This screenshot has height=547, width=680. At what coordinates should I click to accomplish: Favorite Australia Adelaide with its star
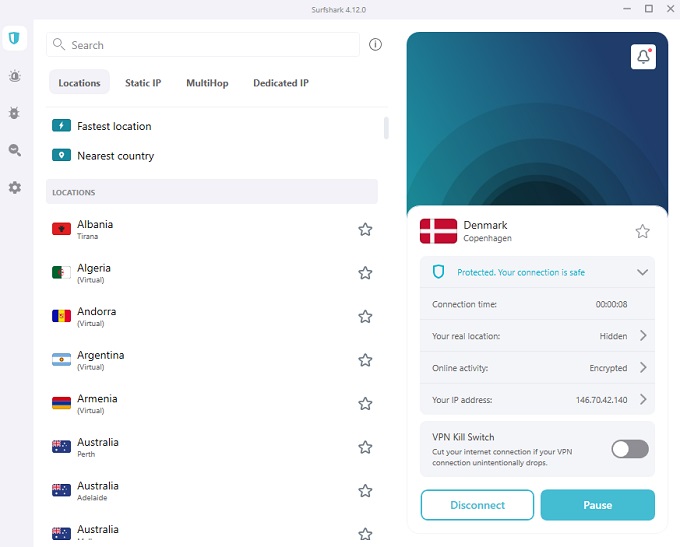coord(365,491)
